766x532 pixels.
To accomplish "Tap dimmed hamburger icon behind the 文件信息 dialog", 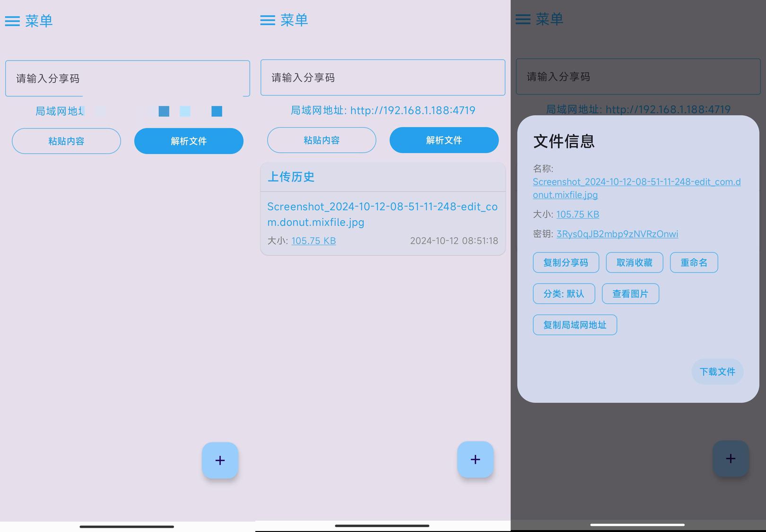I will point(523,19).
